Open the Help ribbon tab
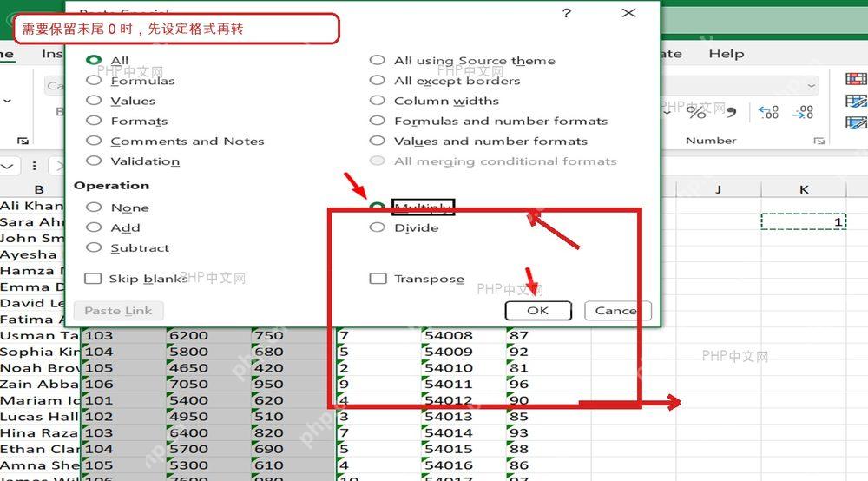868x481 pixels. 727,54
